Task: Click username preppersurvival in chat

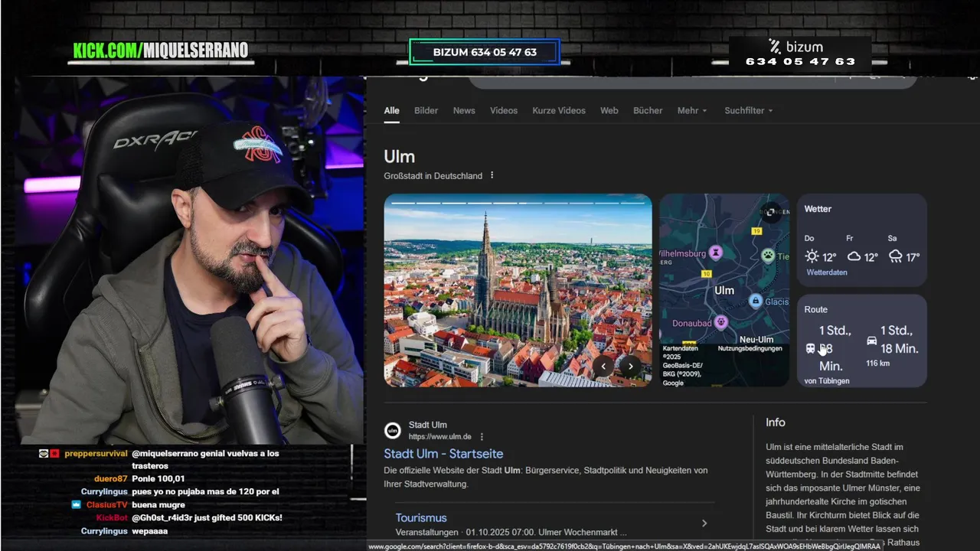Action: pos(96,453)
